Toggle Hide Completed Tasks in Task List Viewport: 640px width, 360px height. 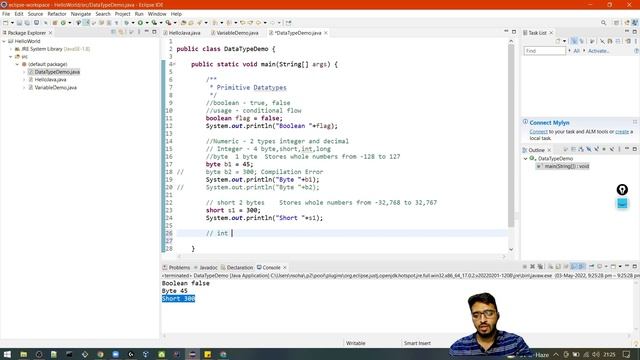[602, 41]
